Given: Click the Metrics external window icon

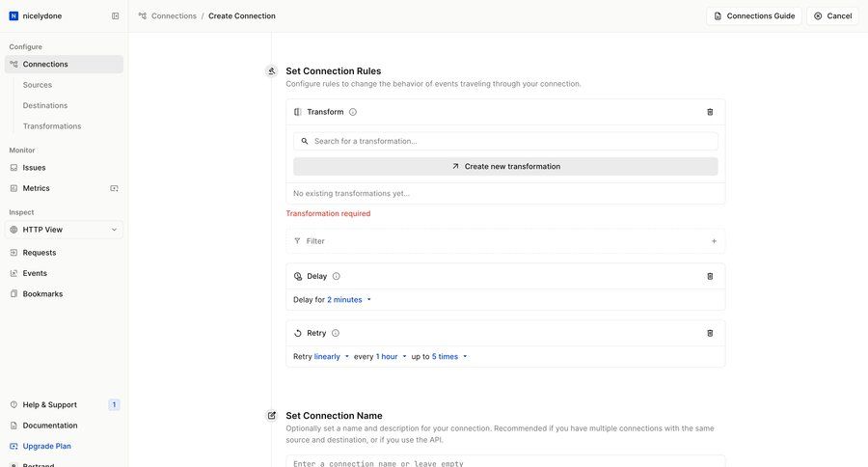Looking at the screenshot, I should [x=114, y=188].
